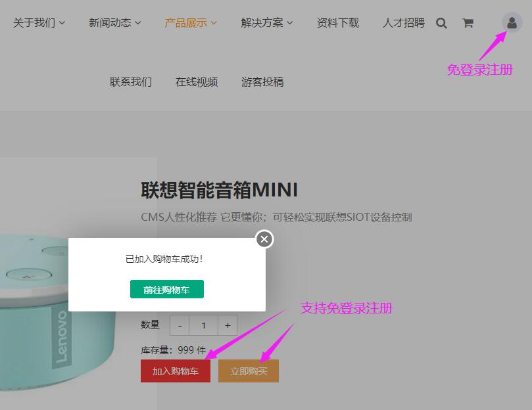Click the 联想智能音箱MINI product title
Screen dimensions: 532x410
(x=220, y=190)
